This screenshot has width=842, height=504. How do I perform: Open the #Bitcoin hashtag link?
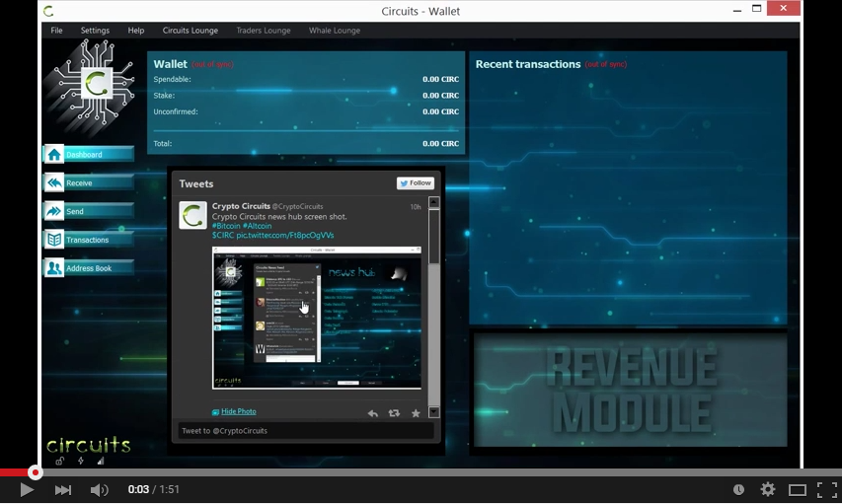pos(226,226)
